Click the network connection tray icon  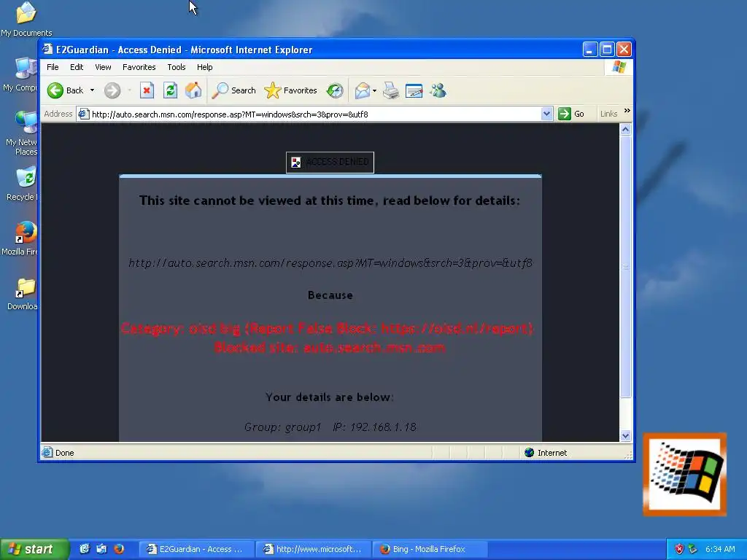coord(692,549)
